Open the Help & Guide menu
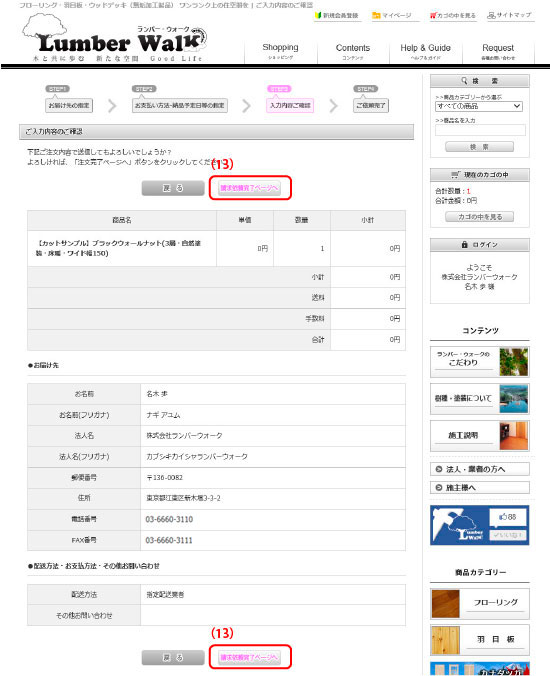The image size is (550, 676). tap(425, 51)
